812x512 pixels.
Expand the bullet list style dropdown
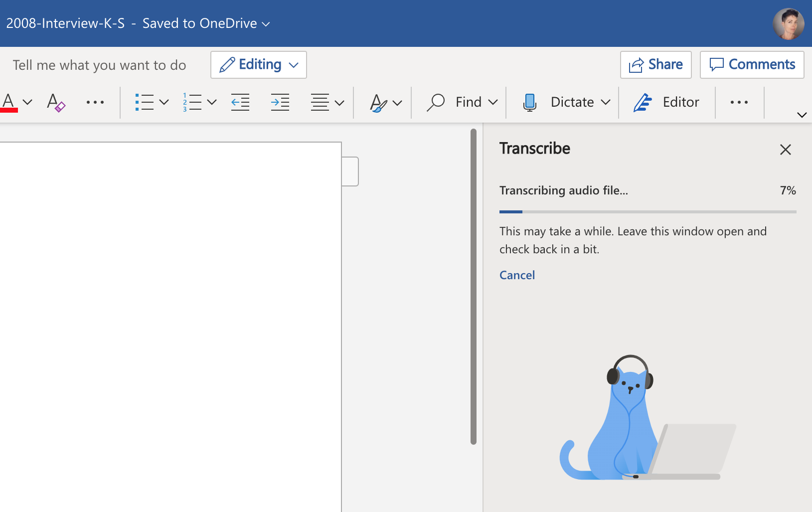point(164,102)
